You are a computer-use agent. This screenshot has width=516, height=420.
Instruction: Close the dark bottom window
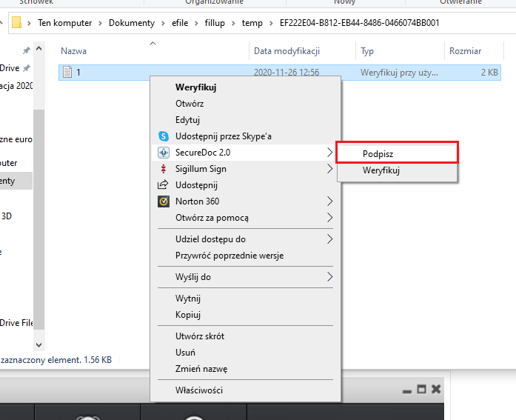436,390
